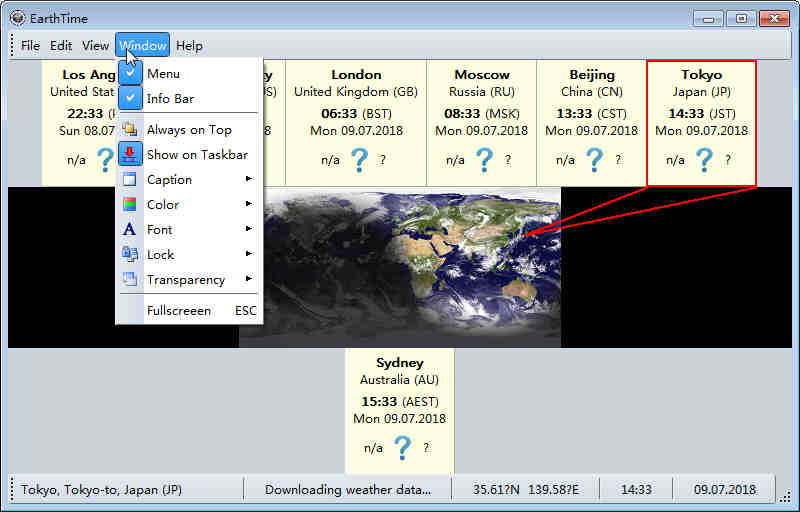The image size is (800, 512).
Task: Click the EarthTime app icon in title bar
Action: pos(17,18)
